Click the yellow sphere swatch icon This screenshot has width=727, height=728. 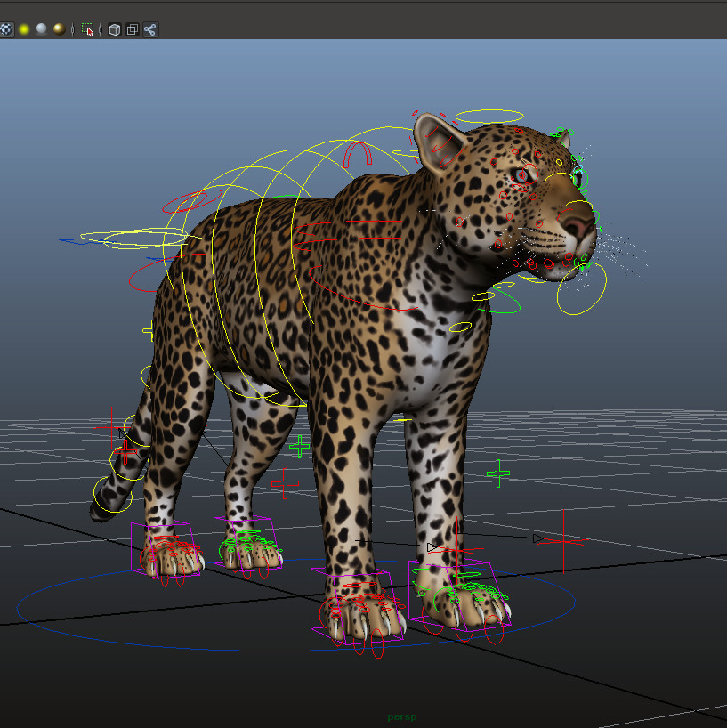(23, 28)
